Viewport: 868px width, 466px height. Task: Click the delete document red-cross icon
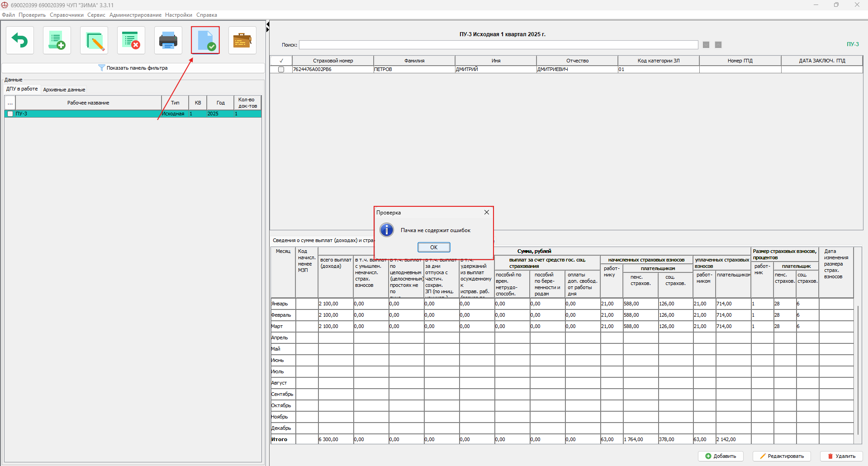[x=131, y=41]
